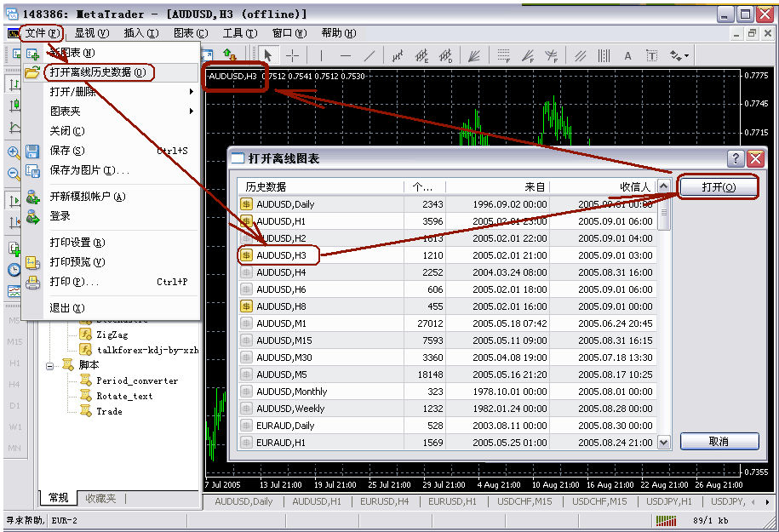The height and width of the screenshot is (532, 779).
Task: Choose the Fibonacci fan tool
Action: click(x=528, y=55)
